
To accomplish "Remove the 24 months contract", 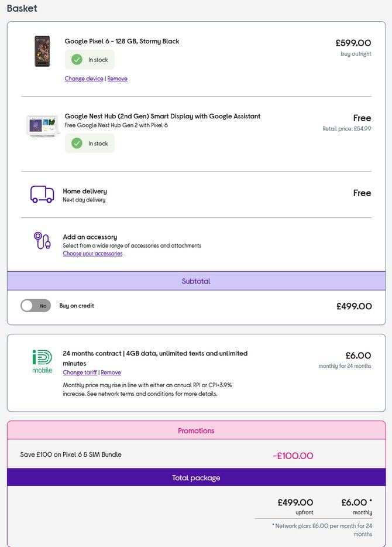I will tap(111, 372).
